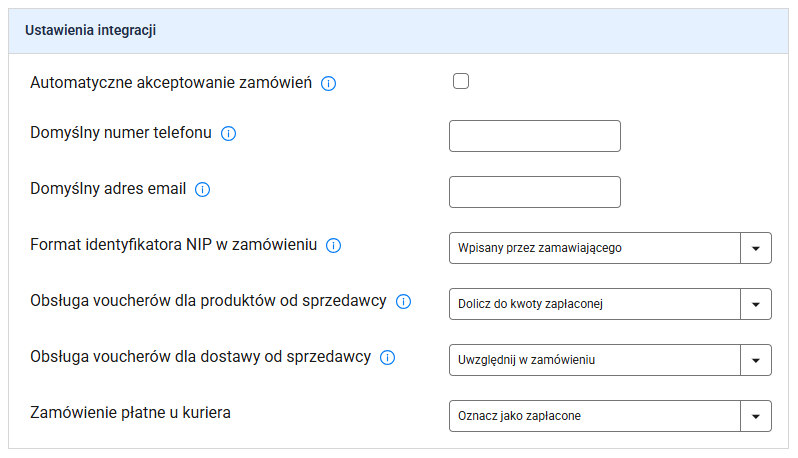Screen dimensions: 798x458
Task: Click the 'Zamówienie płatne u kuriera' label
Action: (x=131, y=412)
